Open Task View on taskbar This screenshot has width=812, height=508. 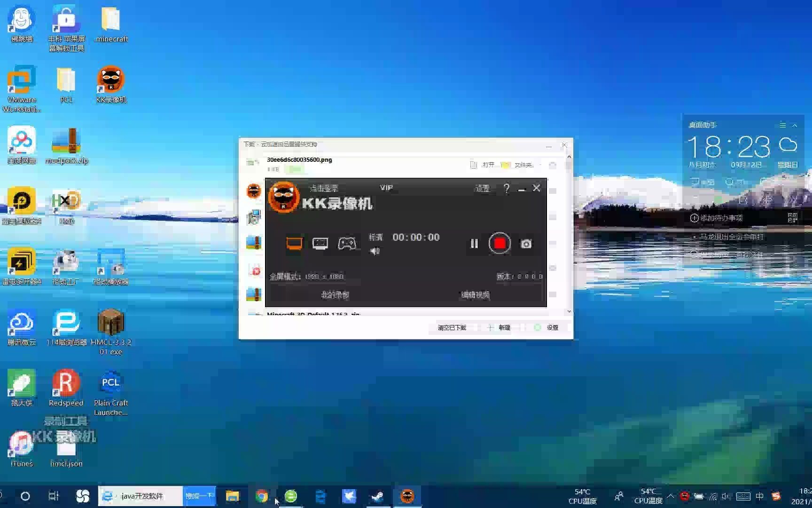pos(54,496)
